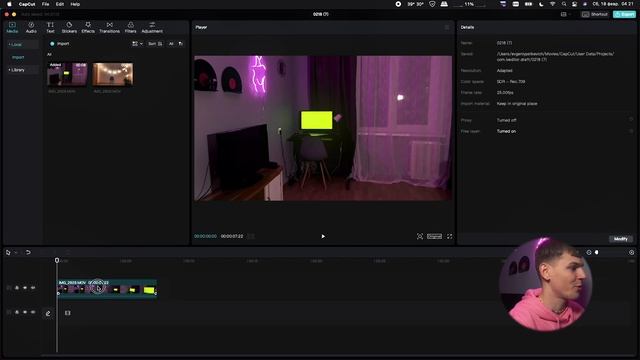This screenshot has width=640, height=360.
Task: Click the current timecode in player
Action: (x=205, y=236)
